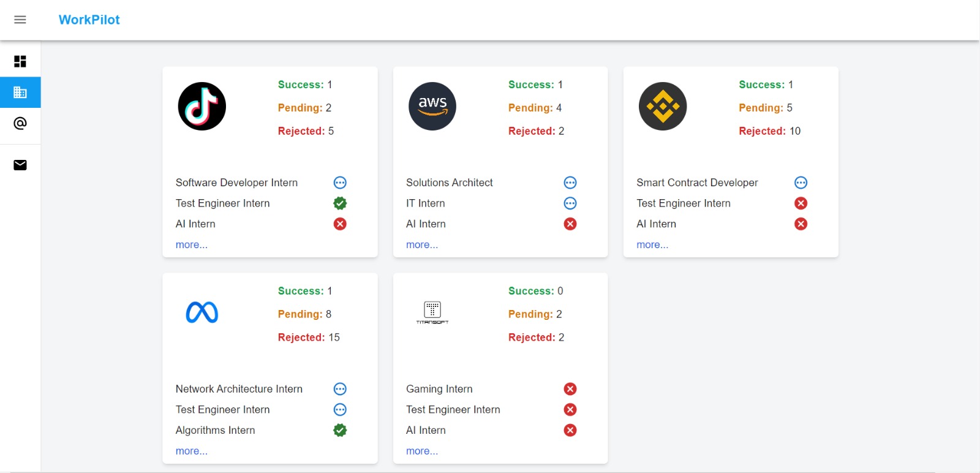
Task: Click Binance Pending: 5 count
Action: tap(765, 108)
